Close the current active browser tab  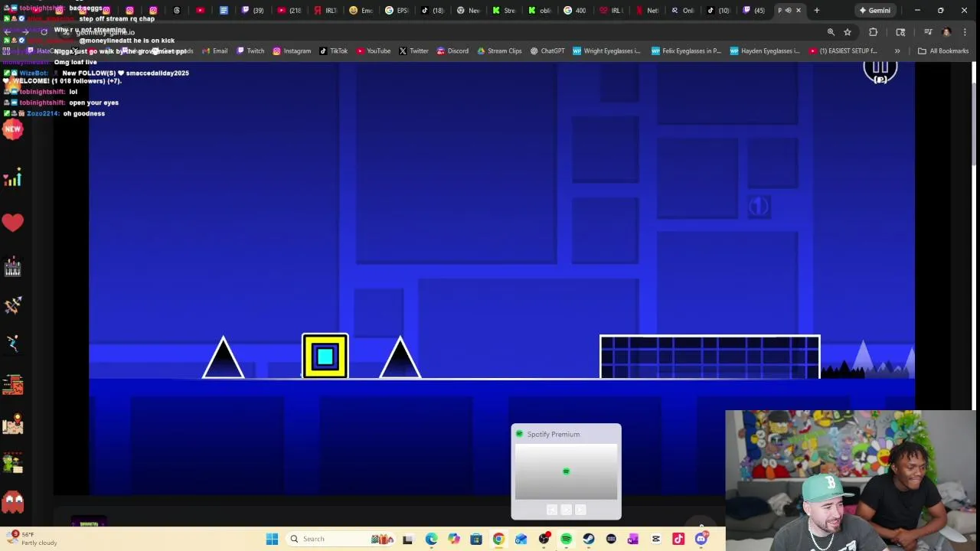point(799,11)
